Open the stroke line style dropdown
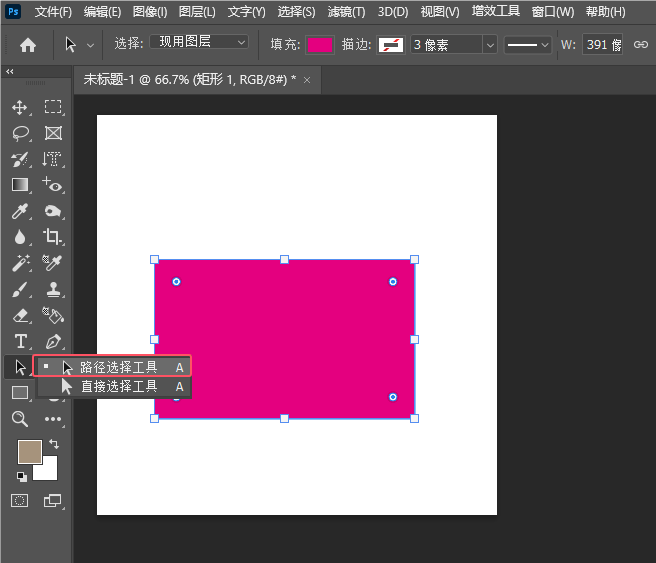This screenshot has width=656, height=563. 527,44
